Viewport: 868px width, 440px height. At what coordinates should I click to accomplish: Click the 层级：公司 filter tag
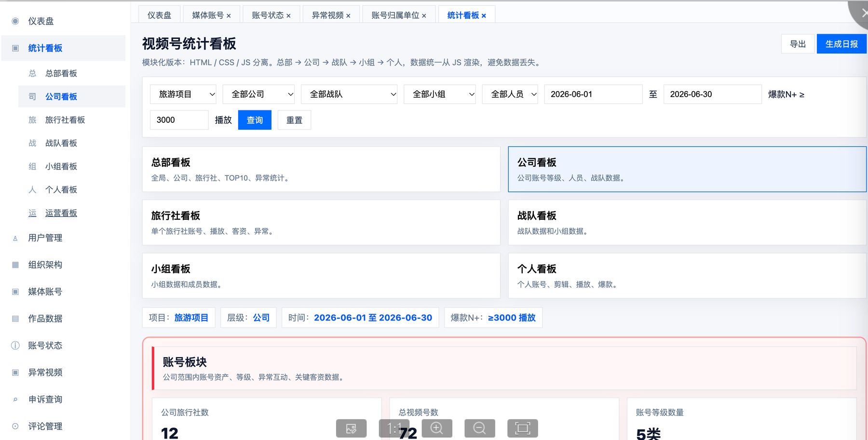tap(248, 318)
